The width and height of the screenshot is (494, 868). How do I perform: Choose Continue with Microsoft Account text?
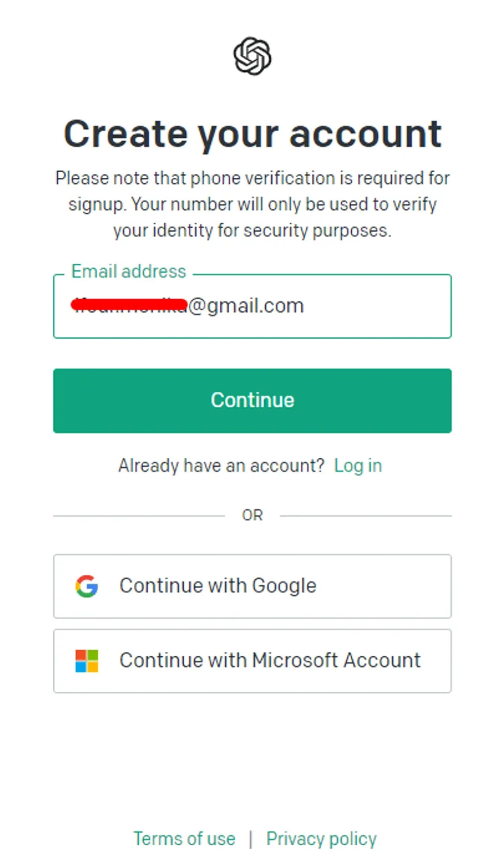point(270,660)
